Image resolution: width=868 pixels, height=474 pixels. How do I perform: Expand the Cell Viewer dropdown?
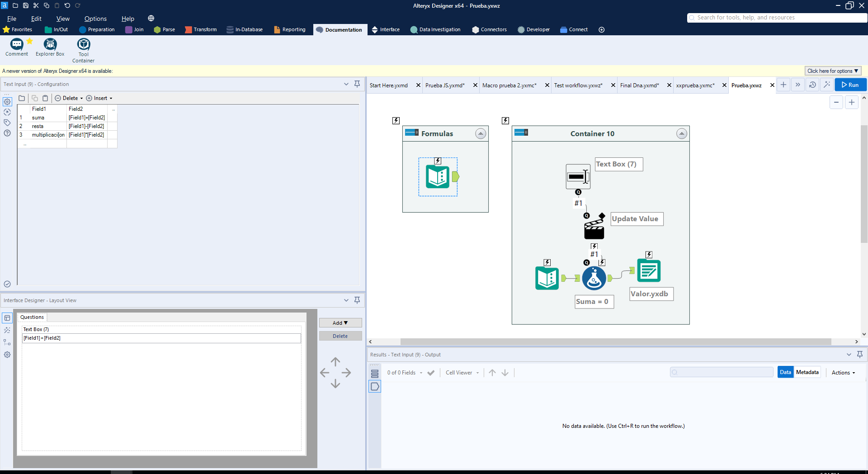(x=462, y=373)
